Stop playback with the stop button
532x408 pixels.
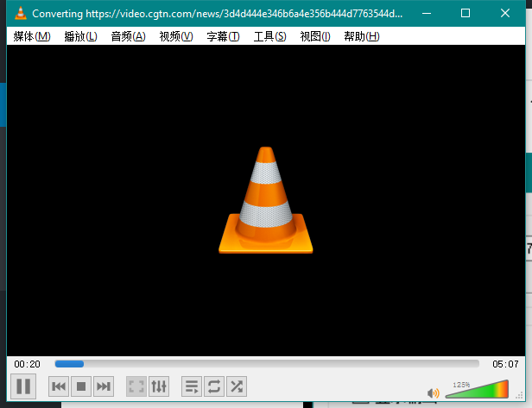coord(81,386)
